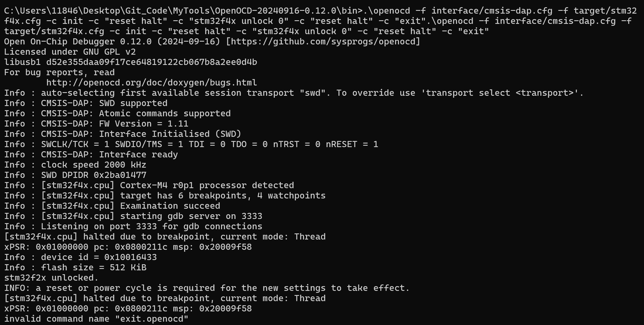Screen dimensions: 644x325
Task: Click the 'target has 6 breakpoints' line
Action: coord(165,196)
